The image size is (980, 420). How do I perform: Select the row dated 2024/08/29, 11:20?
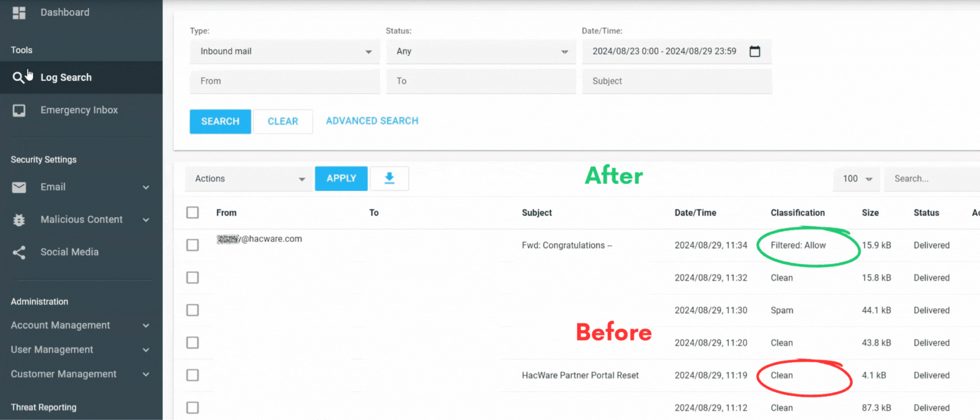[x=192, y=343]
